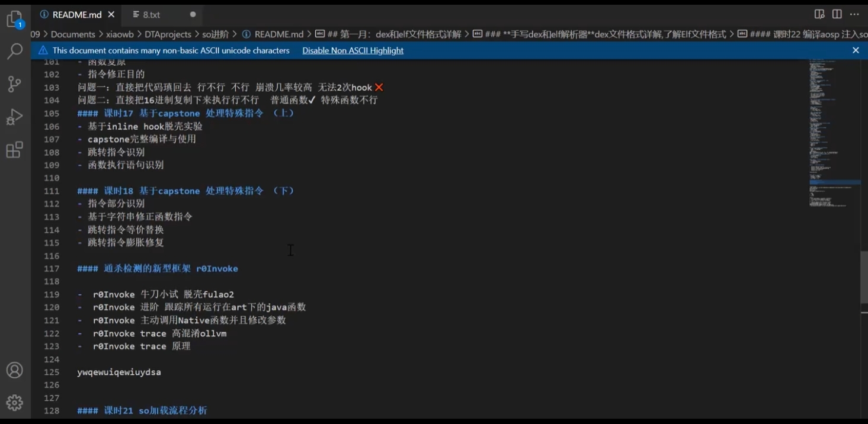
Task: Close the README.md tab
Action: click(111, 15)
